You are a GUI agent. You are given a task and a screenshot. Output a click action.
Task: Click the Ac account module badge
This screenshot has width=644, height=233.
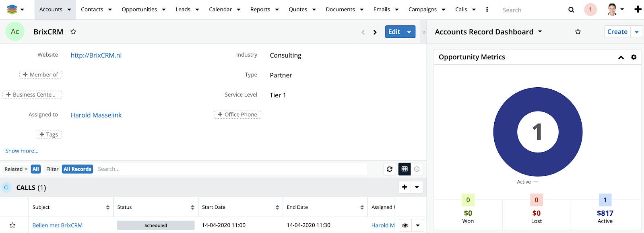pos(15,31)
